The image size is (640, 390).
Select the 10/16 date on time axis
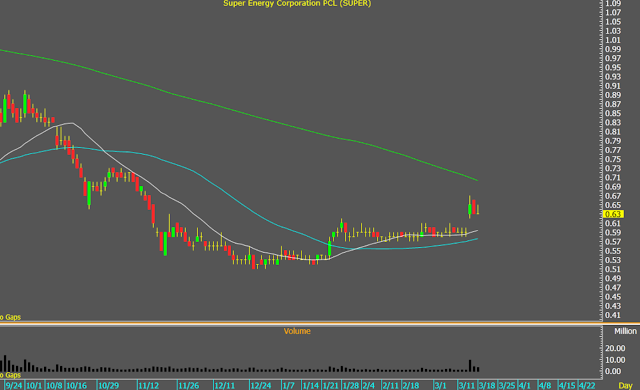pyautogui.click(x=76, y=386)
